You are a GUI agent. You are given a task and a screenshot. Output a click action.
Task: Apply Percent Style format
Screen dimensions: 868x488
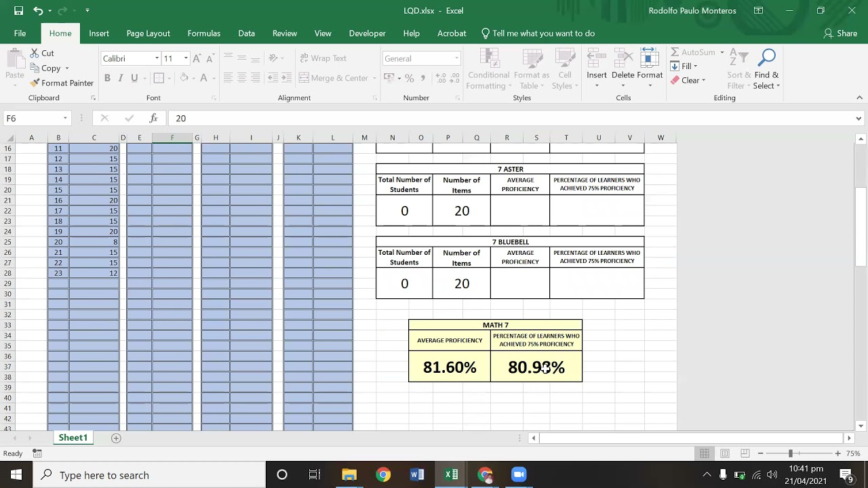click(x=409, y=78)
